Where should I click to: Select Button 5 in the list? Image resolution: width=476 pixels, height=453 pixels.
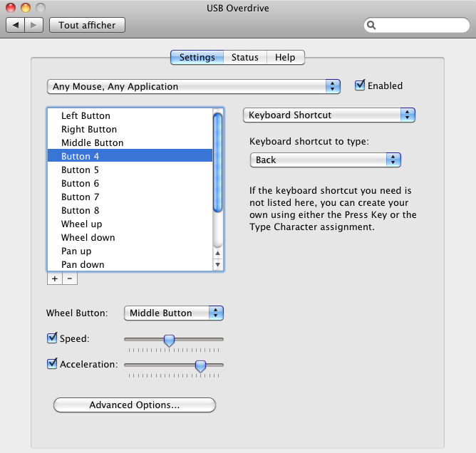[130, 170]
